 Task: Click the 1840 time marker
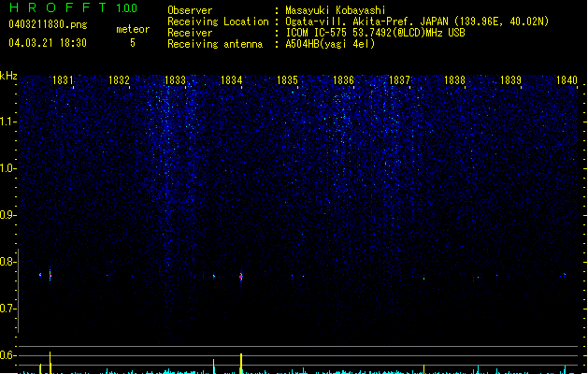click(566, 80)
